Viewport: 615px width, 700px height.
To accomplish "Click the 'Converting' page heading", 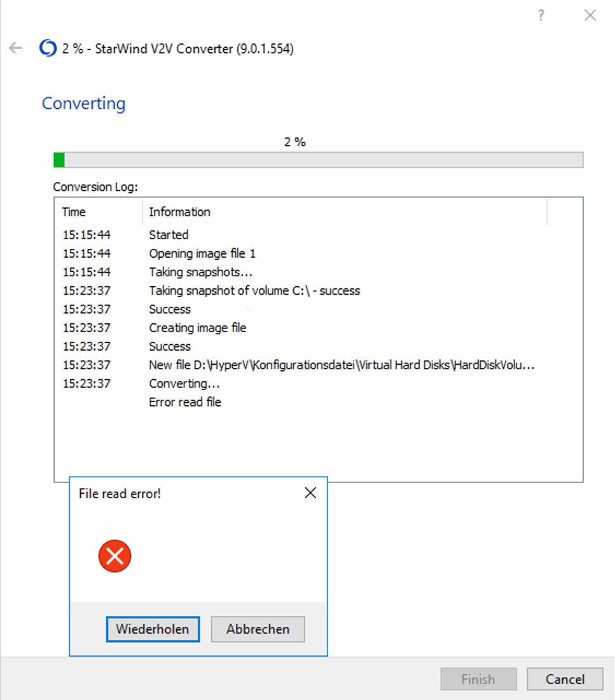I will 83,104.
